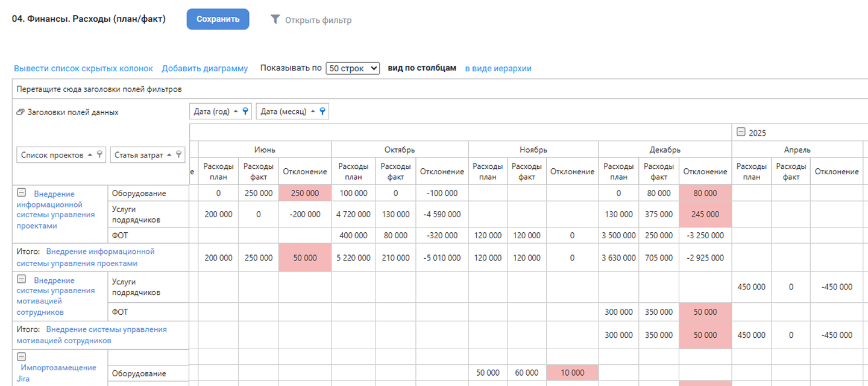
Task: Click Добавить диаграмму link
Action: click(x=204, y=68)
